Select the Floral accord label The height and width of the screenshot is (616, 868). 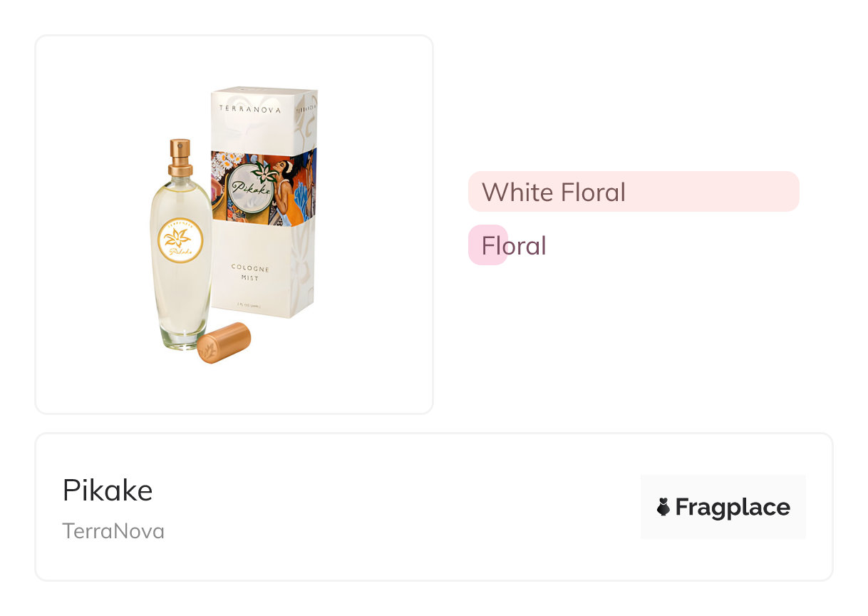(x=513, y=246)
